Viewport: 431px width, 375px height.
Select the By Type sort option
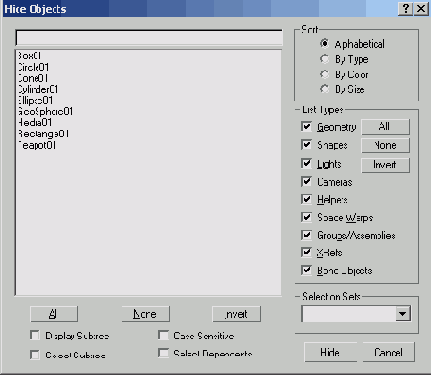pyautogui.click(x=324, y=59)
